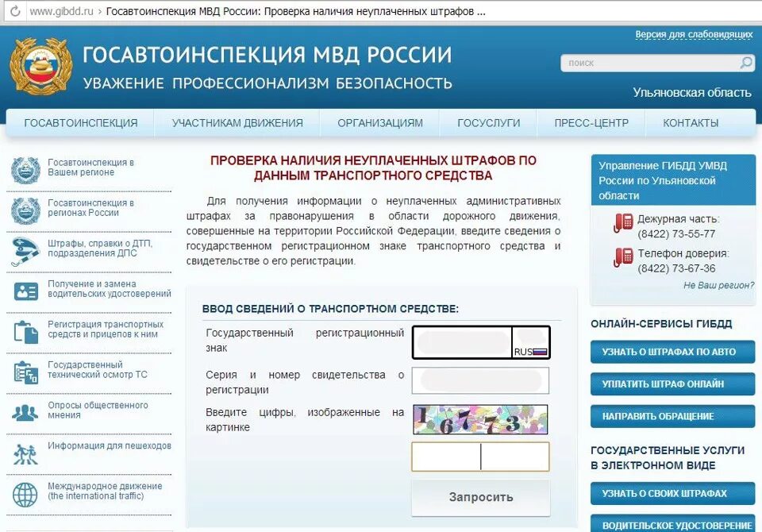
Task: Click the driver license card icon
Action: click(x=25, y=291)
